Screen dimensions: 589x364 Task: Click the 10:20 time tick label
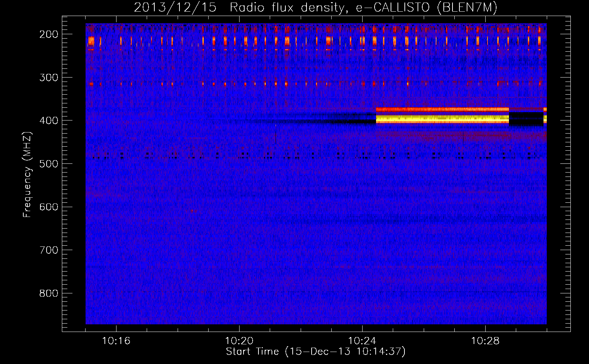click(239, 341)
